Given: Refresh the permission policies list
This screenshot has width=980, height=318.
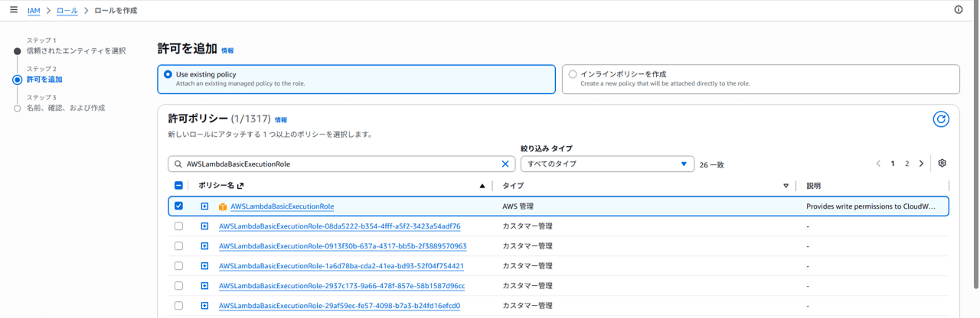Looking at the screenshot, I should point(941,119).
